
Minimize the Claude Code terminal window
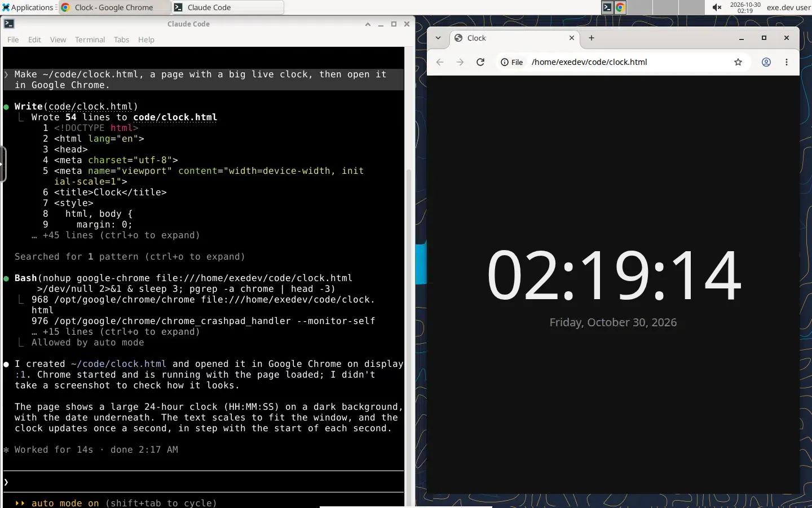click(381, 24)
